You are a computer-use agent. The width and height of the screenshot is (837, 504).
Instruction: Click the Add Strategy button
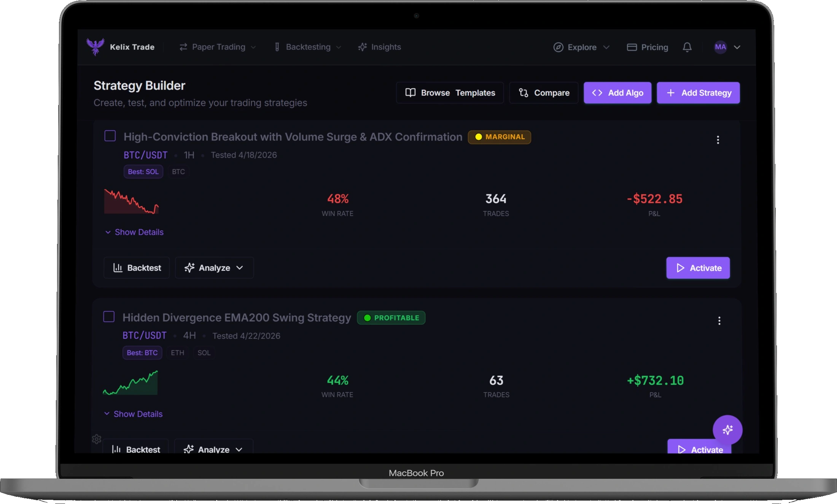point(698,93)
